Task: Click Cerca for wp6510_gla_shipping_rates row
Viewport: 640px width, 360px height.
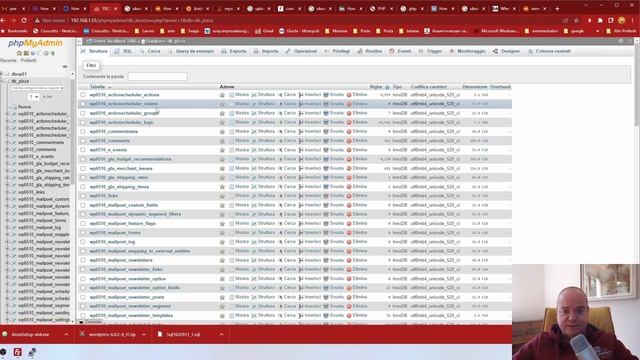Action: 287,177
